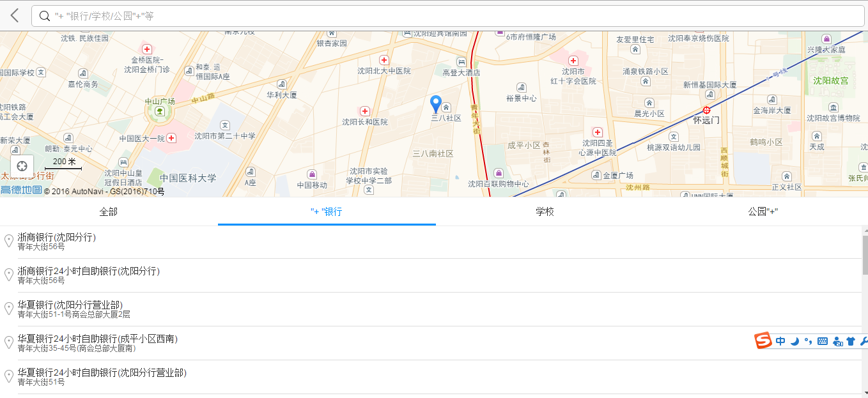Image resolution: width=868 pixels, height=398 pixels.
Task: Click the 沈阳四圣心源中医院 hospital icon
Action: pyautogui.click(x=598, y=132)
